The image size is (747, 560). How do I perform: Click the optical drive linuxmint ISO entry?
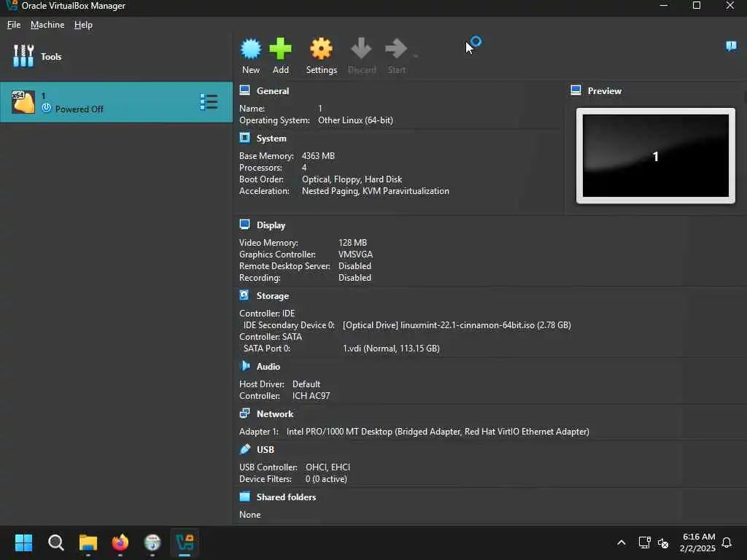coord(457,325)
